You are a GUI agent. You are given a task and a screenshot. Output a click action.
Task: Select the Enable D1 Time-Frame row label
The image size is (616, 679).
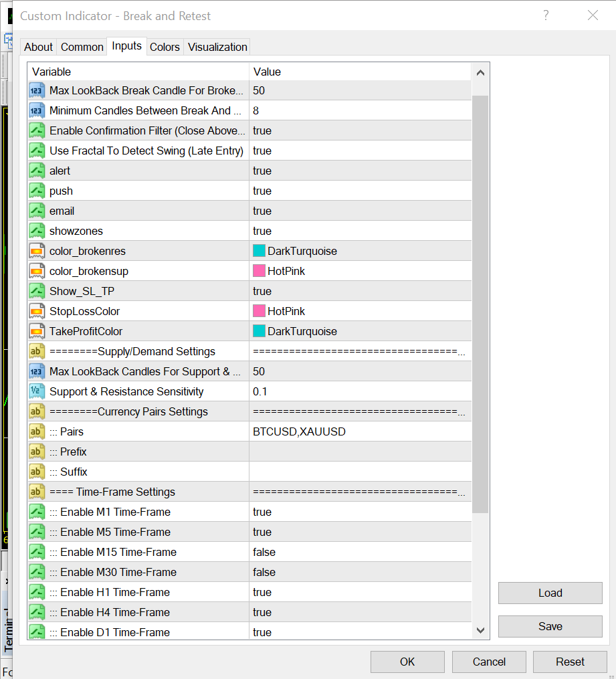click(115, 632)
